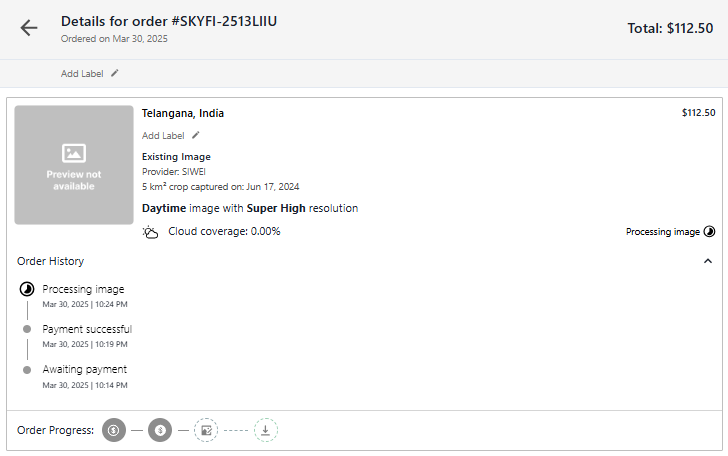728x456 pixels.
Task: Open the Preview not available thumbnail
Action: pyautogui.click(x=73, y=165)
